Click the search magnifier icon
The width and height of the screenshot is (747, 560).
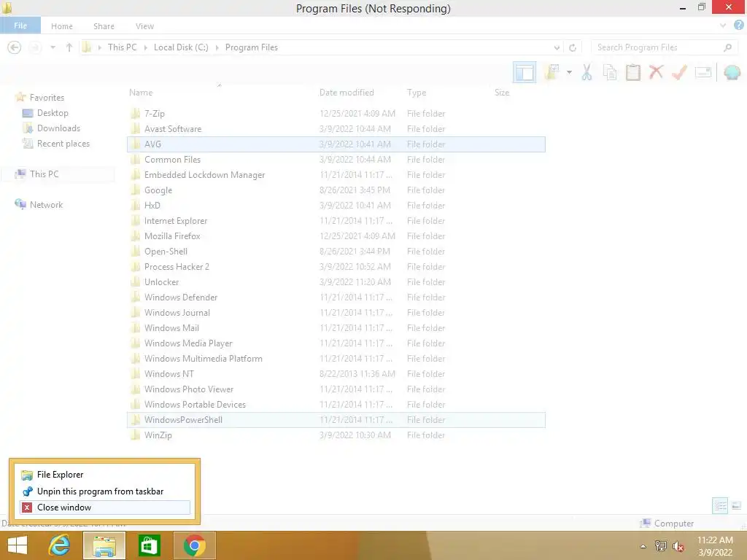pos(727,47)
